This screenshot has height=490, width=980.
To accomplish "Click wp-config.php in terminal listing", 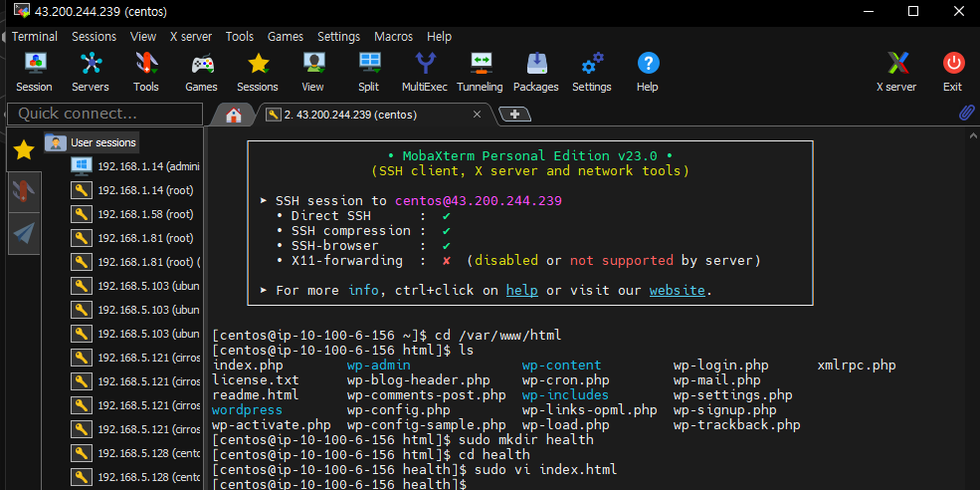I will [x=399, y=410].
